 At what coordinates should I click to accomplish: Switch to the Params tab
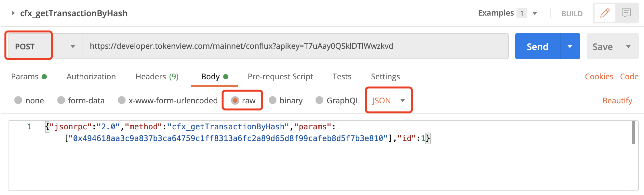pyautogui.click(x=29, y=77)
